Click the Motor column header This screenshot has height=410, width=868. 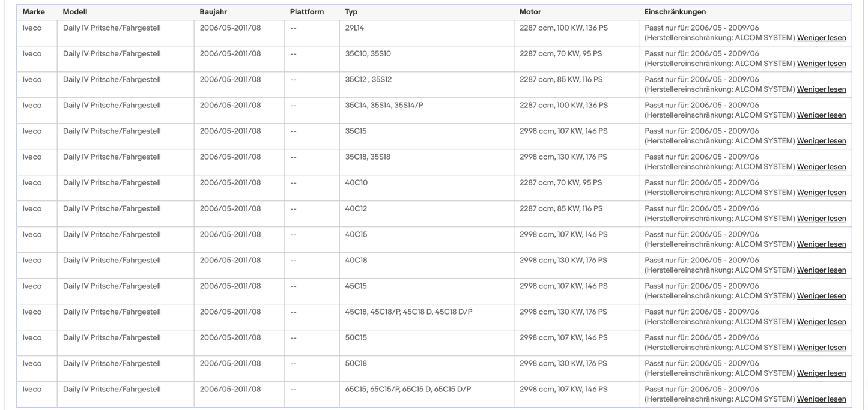click(x=530, y=12)
